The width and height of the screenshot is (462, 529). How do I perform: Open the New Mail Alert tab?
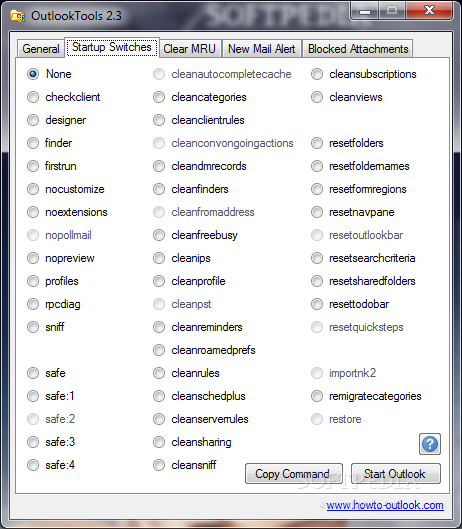pyautogui.click(x=262, y=49)
